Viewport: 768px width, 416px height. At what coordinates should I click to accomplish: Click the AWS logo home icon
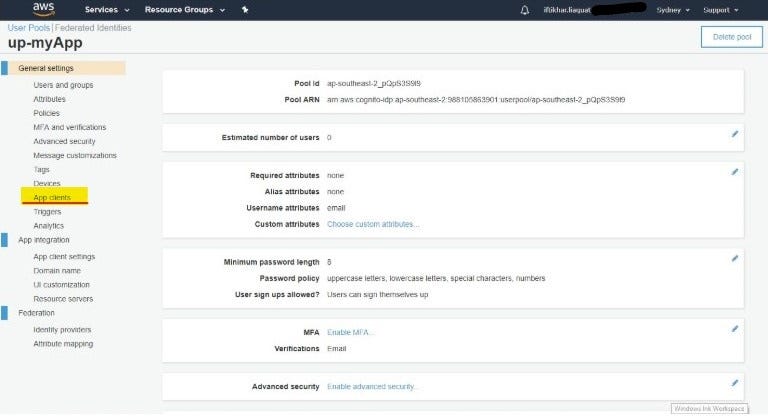point(44,9)
